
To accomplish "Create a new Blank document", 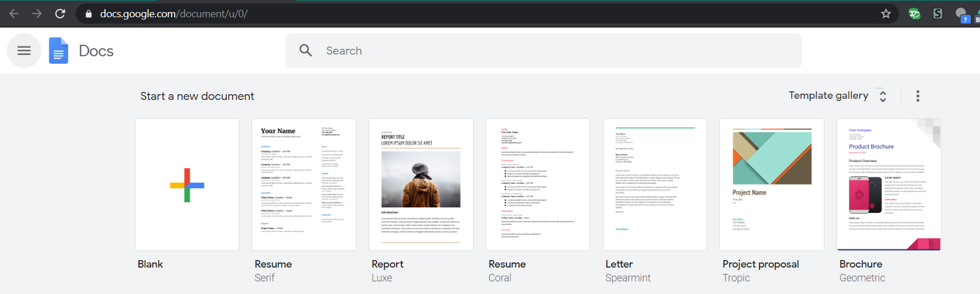I will click(187, 184).
